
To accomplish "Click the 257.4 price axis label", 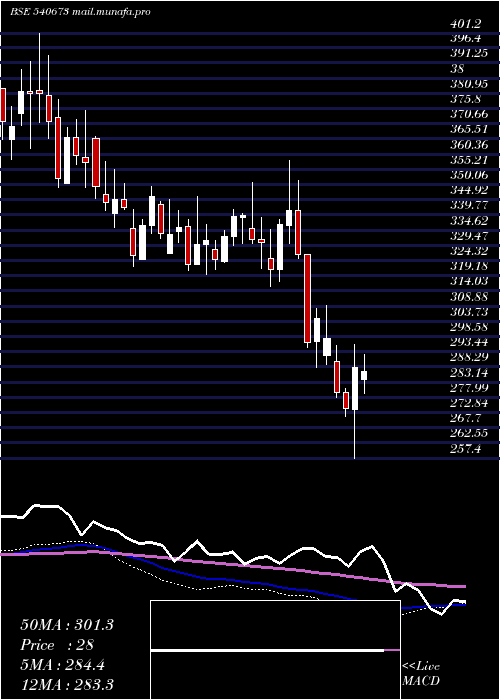I will tap(466, 448).
